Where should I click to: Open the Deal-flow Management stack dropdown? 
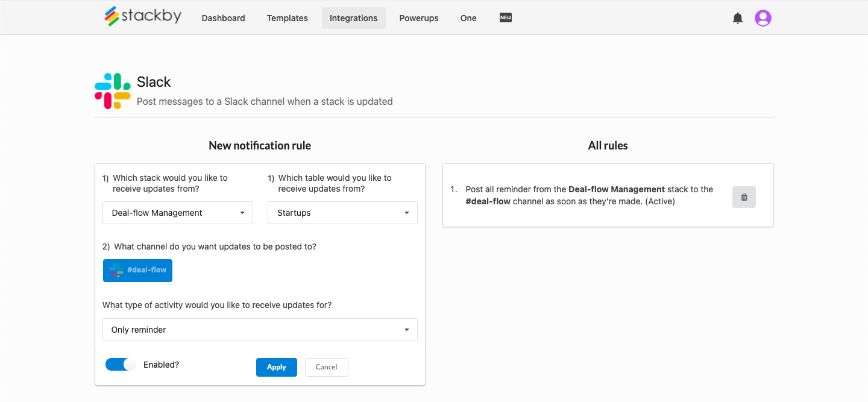point(178,213)
